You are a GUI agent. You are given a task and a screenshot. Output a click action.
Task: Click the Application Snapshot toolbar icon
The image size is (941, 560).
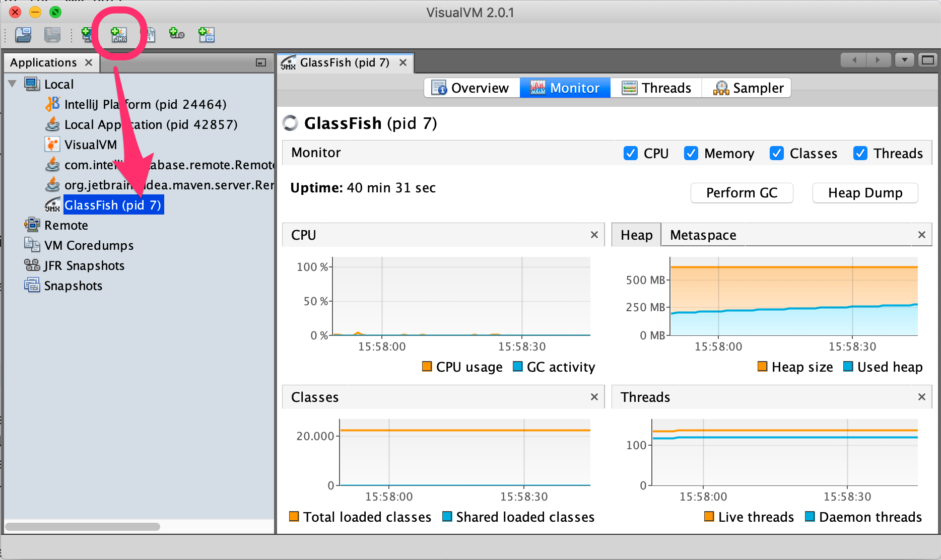tap(207, 35)
